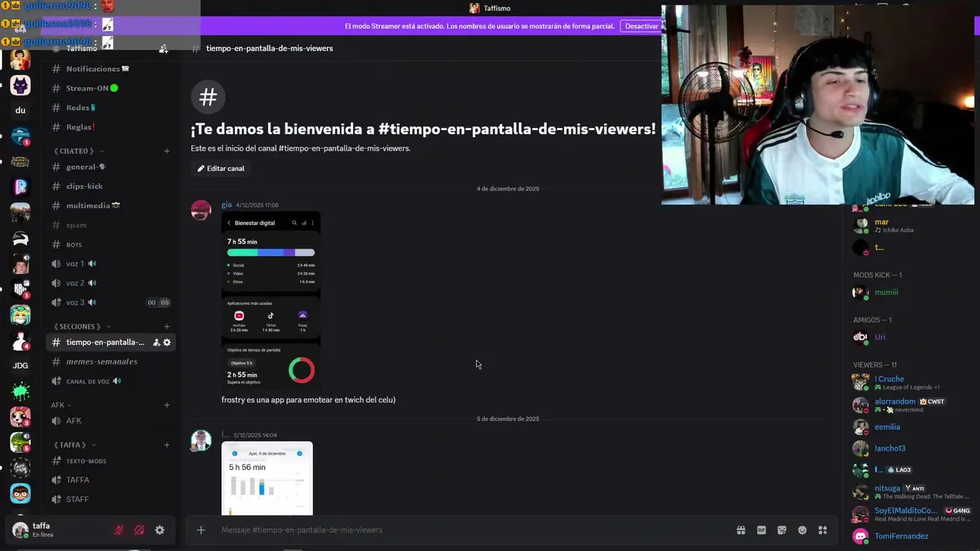Open user settings gear
The image size is (980, 551).
click(159, 530)
